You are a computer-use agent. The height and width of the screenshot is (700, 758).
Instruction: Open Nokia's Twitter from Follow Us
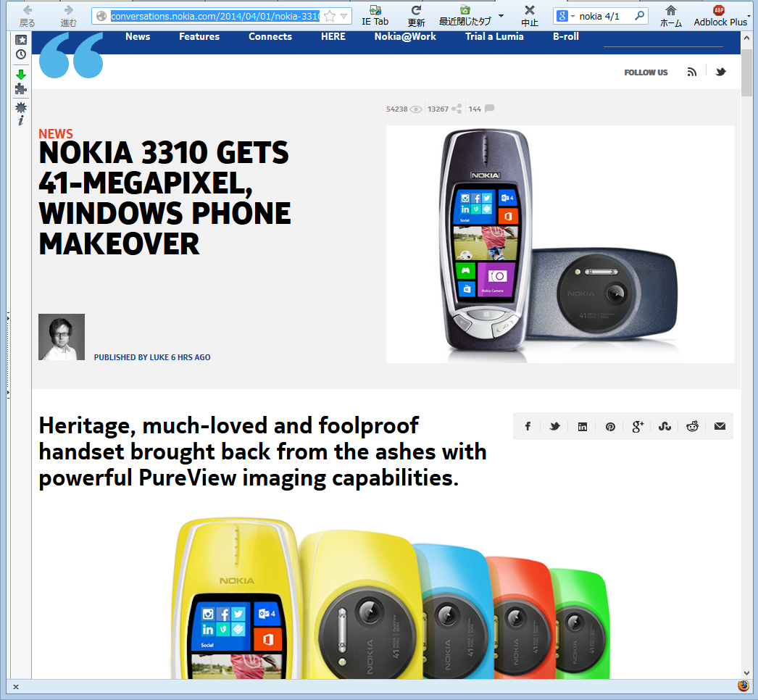coord(720,72)
